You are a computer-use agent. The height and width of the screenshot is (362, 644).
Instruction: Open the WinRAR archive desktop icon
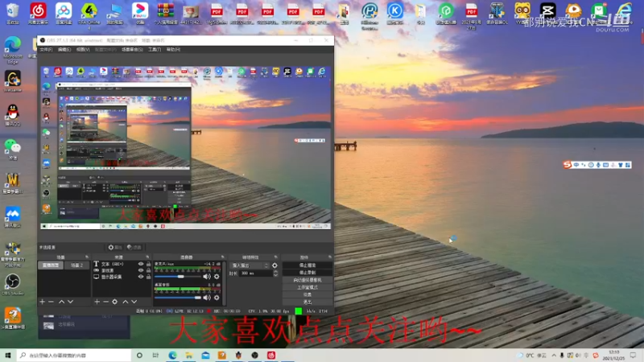(165, 14)
